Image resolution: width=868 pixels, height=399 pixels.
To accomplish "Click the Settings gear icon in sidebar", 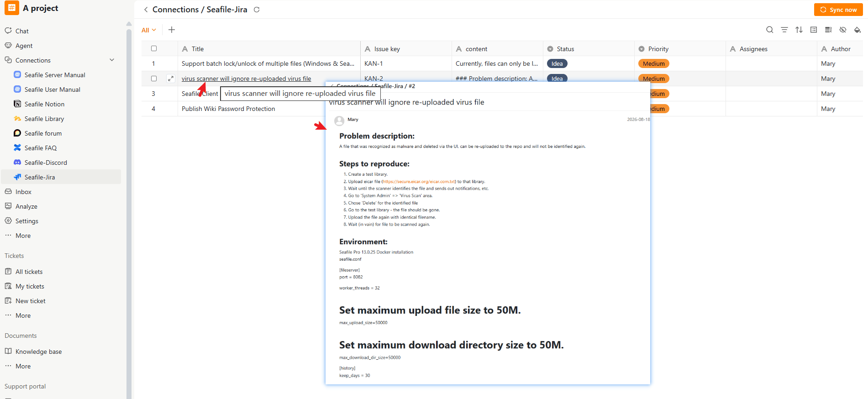I will tap(8, 221).
